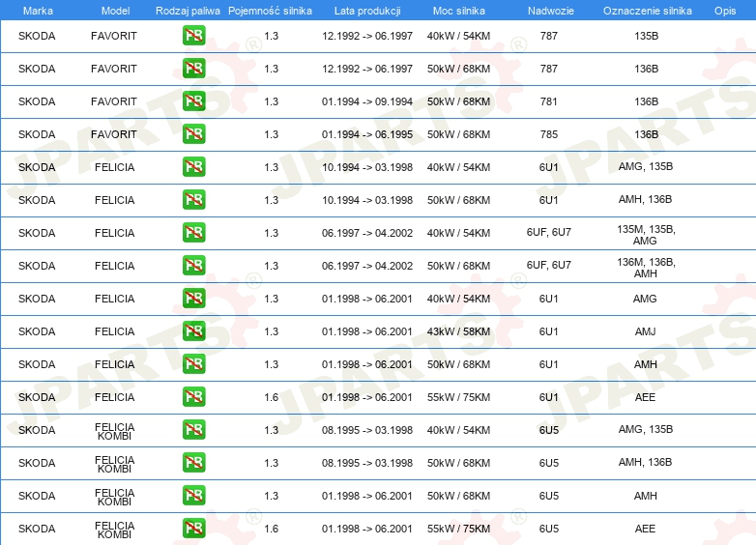The image size is (756, 545).
Task: Select 1.6 capacity in Felicia Kombi row
Action: click(x=272, y=529)
